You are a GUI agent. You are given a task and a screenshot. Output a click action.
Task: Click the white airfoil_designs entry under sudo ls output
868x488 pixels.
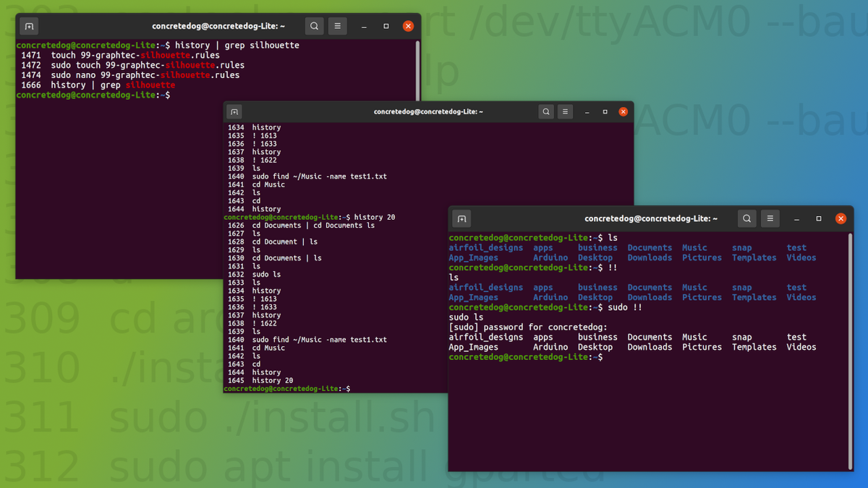click(486, 338)
